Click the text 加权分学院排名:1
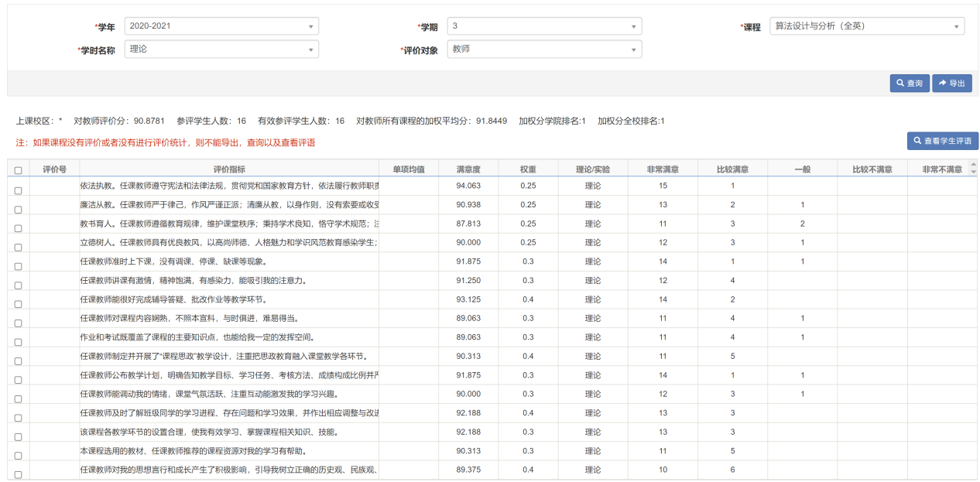 click(552, 121)
